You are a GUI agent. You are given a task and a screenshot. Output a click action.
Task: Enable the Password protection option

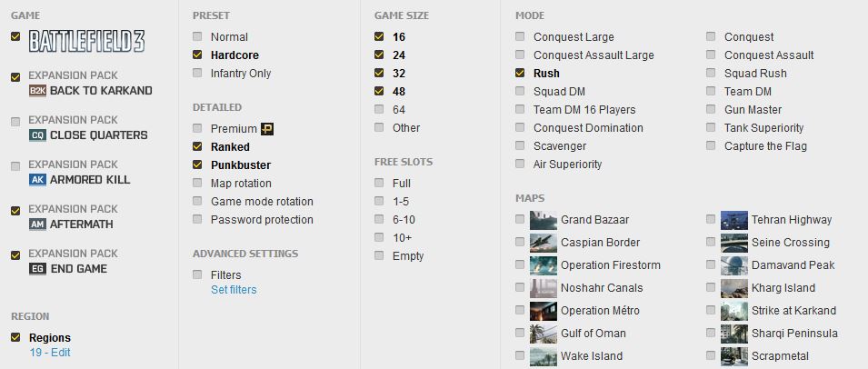(197, 219)
